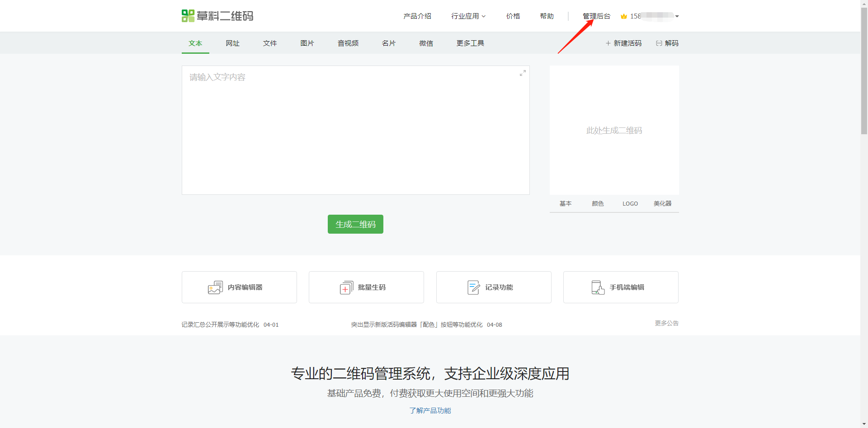Image resolution: width=868 pixels, height=428 pixels.
Task: Select the 基本 QR style tab
Action: pyautogui.click(x=566, y=203)
